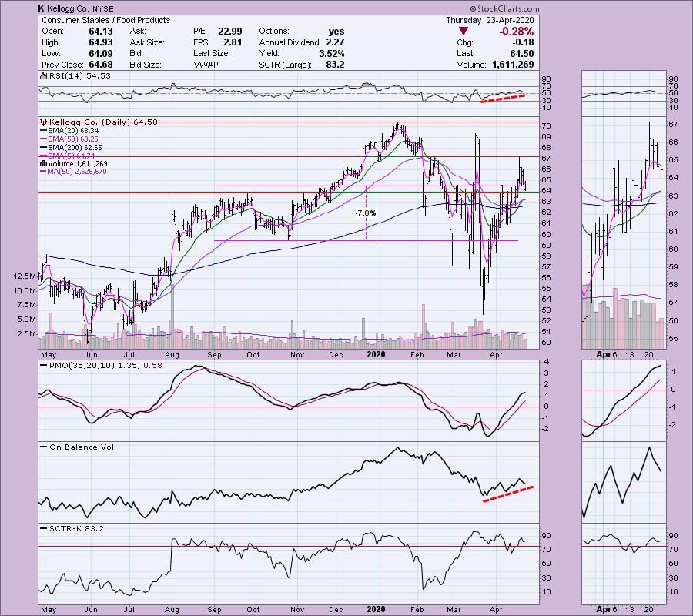
Task: Click the P/E ratio value 22.99
Action: (x=229, y=32)
